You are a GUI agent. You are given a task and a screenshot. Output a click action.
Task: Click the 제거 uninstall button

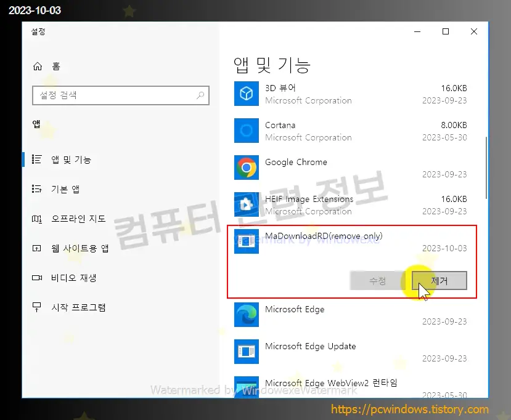pos(439,281)
